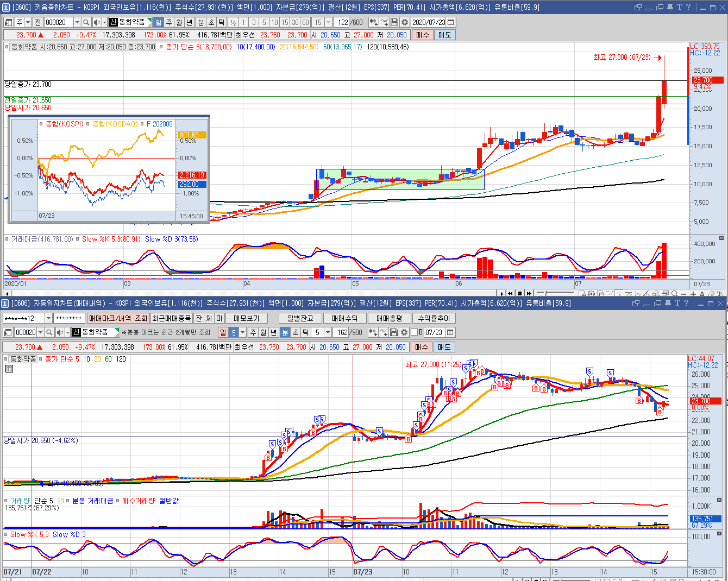Click 매도 sell button in 키움종합차트
The height and width of the screenshot is (581, 728).
pos(444,35)
